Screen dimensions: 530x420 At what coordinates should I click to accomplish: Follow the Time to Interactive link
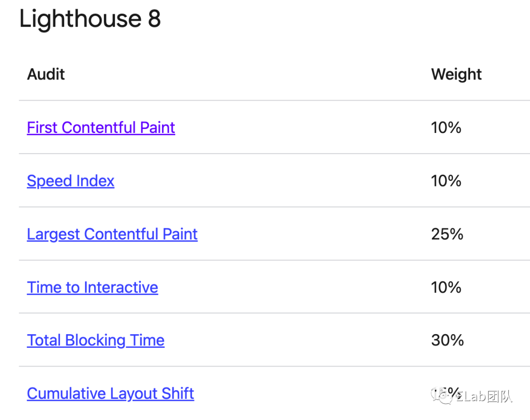[x=92, y=288]
